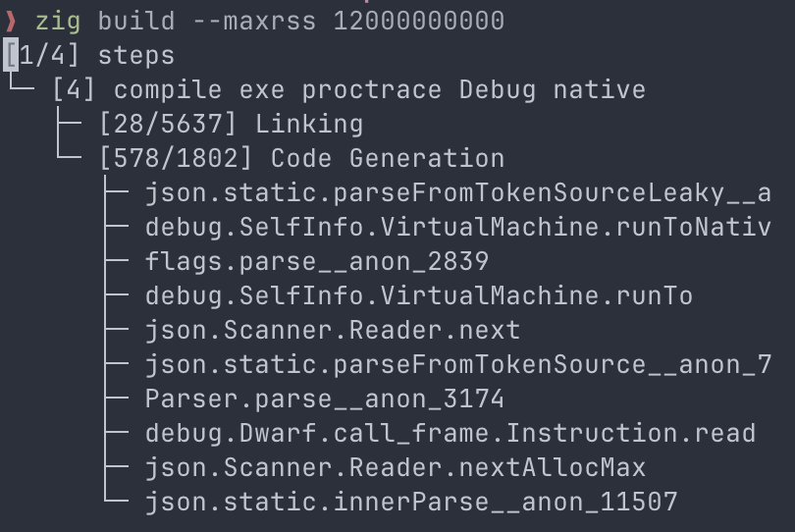Select the flags.parse__anon_2839 entry
This screenshot has width=795, height=532.
click(x=316, y=261)
